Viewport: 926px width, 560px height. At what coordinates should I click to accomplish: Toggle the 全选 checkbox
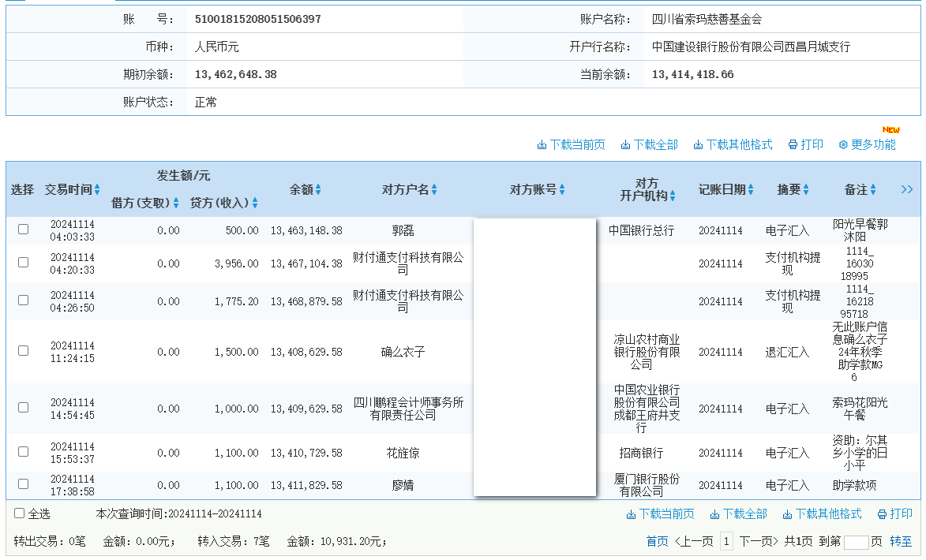click(x=20, y=513)
